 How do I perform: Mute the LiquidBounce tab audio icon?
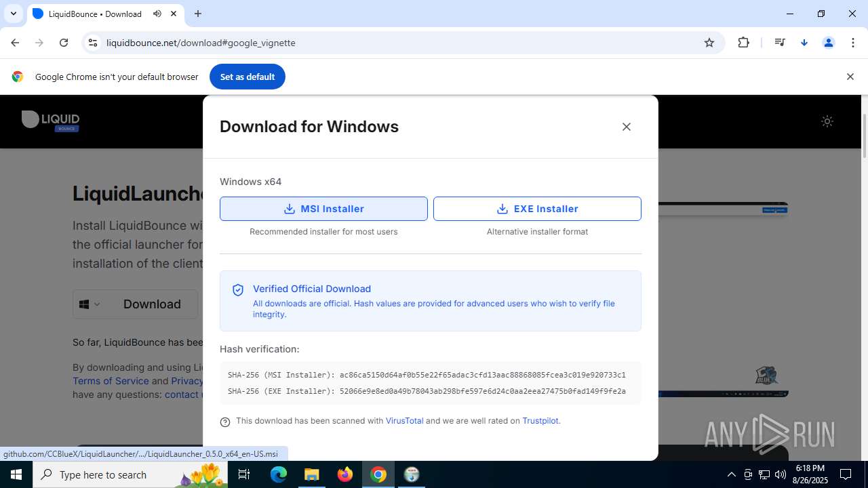(x=157, y=14)
